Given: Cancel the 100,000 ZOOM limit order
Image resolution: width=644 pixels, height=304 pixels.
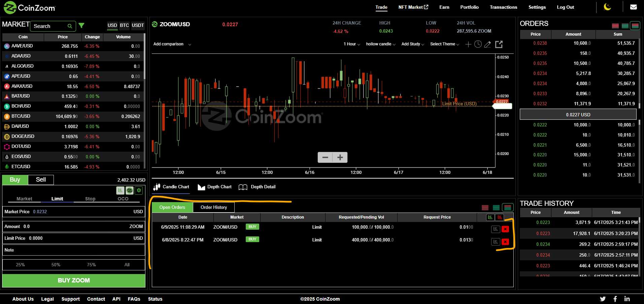Looking at the screenshot, I should click(505, 229).
